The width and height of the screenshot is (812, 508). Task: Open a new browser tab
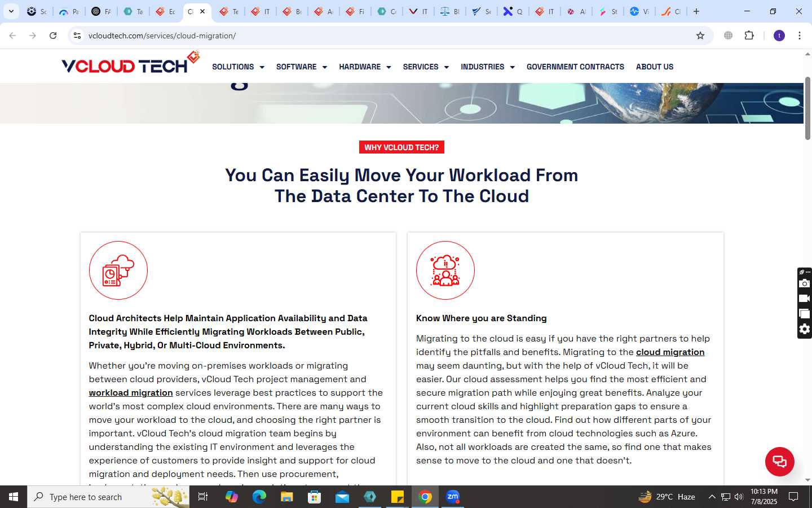tap(696, 11)
